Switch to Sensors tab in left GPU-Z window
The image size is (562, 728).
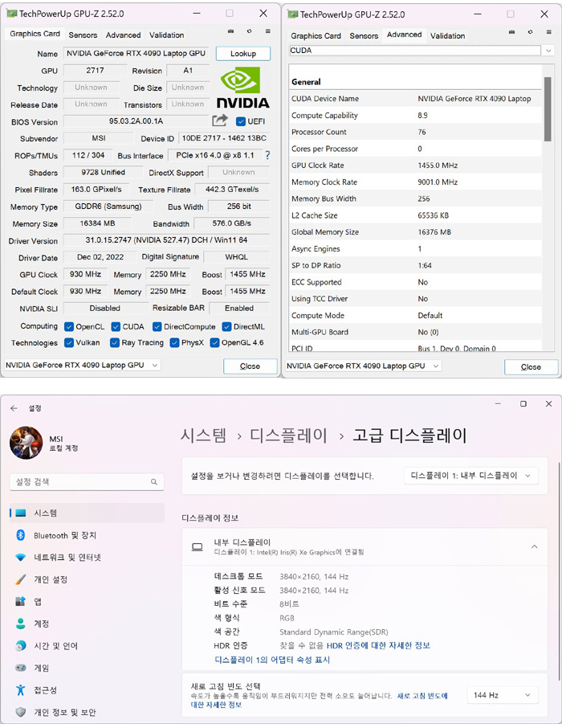83,35
